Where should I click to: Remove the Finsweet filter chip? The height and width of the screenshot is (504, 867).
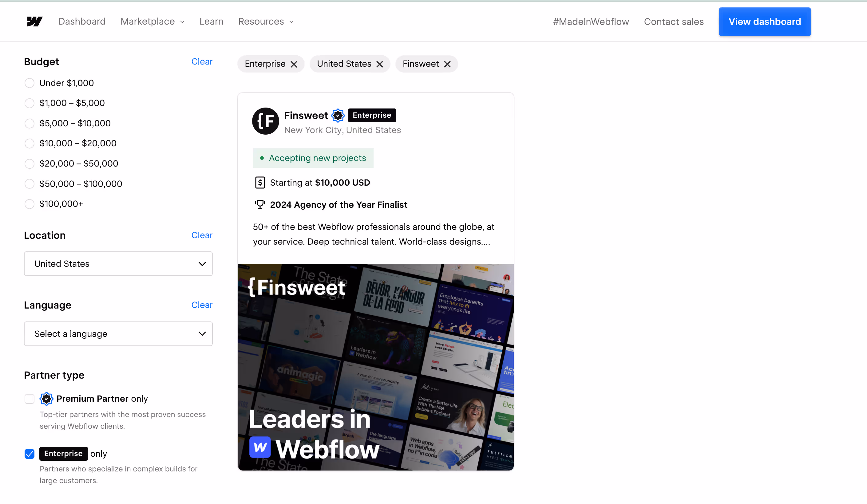(x=447, y=64)
